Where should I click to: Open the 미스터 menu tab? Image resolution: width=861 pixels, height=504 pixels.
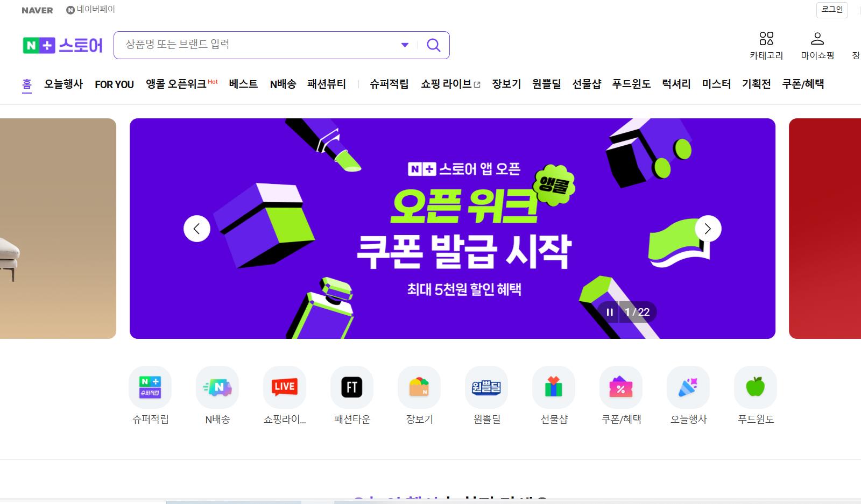(716, 84)
